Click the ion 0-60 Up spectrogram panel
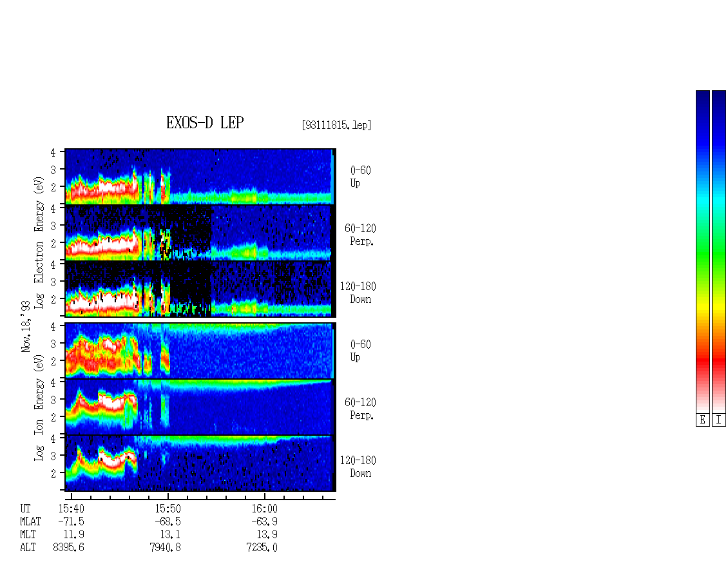The width and height of the screenshot is (728, 564). click(x=200, y=351)
